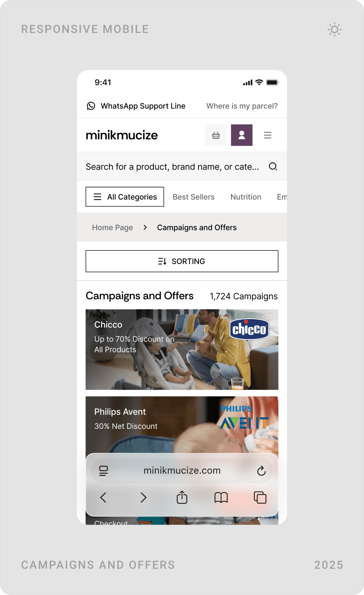Open the purple user account icon
This screenshot has height=595, width=364.
[x=242, y=135]
